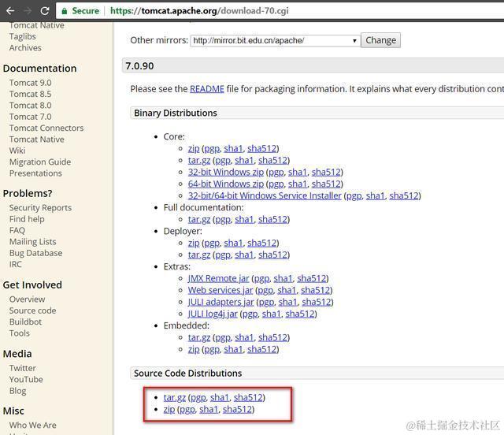Click the Change mirror button
The width and height of the screenshot is (504, 435).
(x=380, y=40)
